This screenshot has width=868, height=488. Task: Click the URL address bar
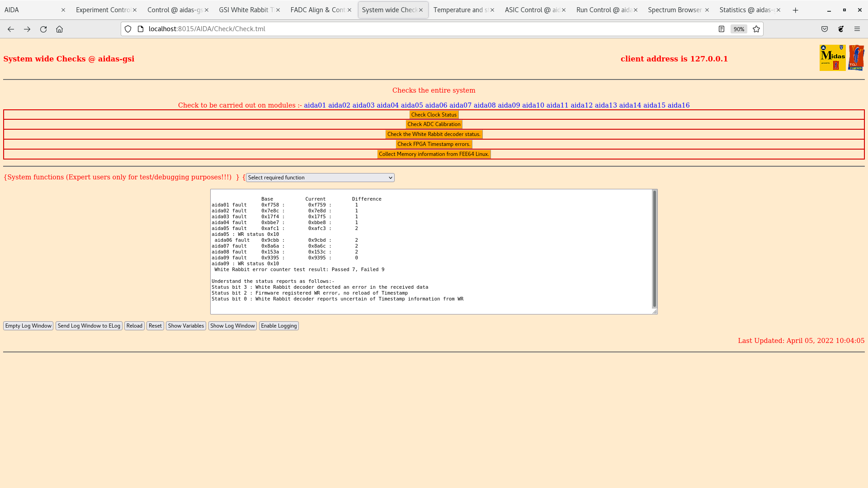point(407,29)
